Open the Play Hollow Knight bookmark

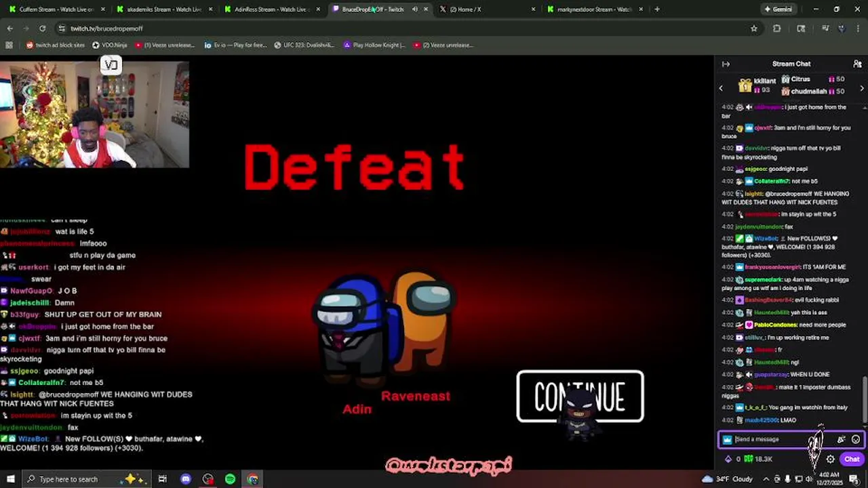(374, 45)
